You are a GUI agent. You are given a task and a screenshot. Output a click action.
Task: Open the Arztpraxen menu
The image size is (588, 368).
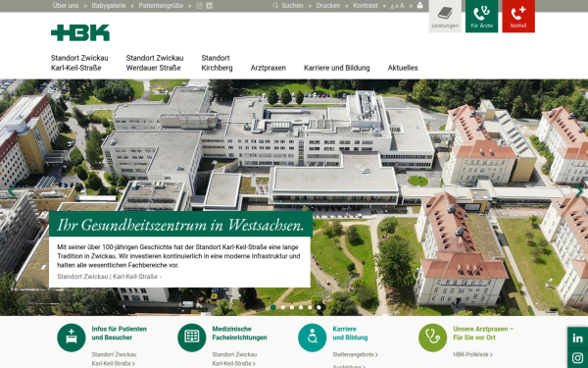point(269,68)
